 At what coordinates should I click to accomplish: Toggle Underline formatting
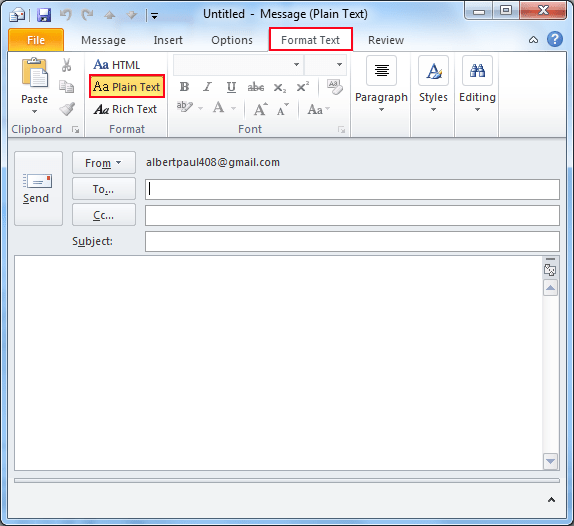pos(231,87)
